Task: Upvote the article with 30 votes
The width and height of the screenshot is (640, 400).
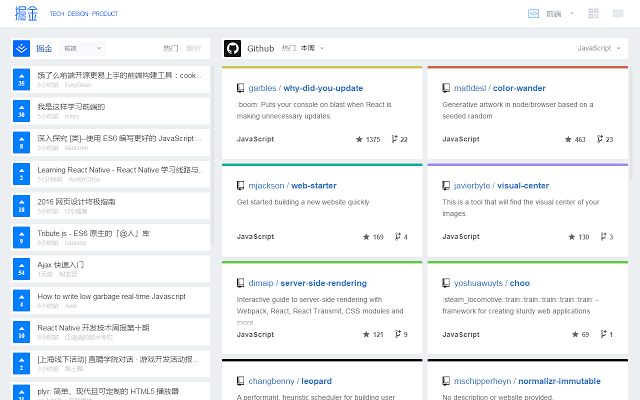Action: (x=21, y=111)
